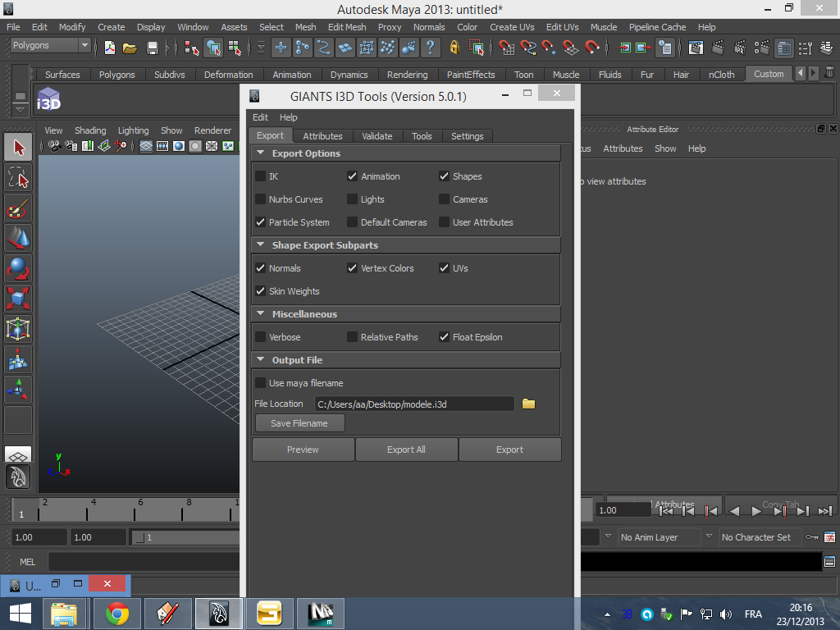This screenshot has width=840, height=630.
Task: Click frame 6 on the time slider
Action: (x=135, y=510)
